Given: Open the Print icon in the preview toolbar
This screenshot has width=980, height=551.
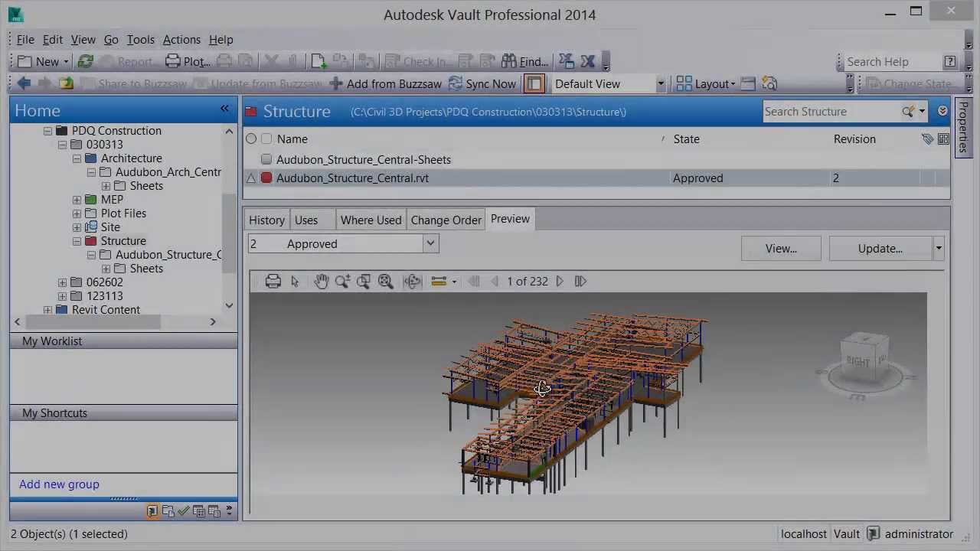Looking at the screenshot, I should tap(273, 281).
